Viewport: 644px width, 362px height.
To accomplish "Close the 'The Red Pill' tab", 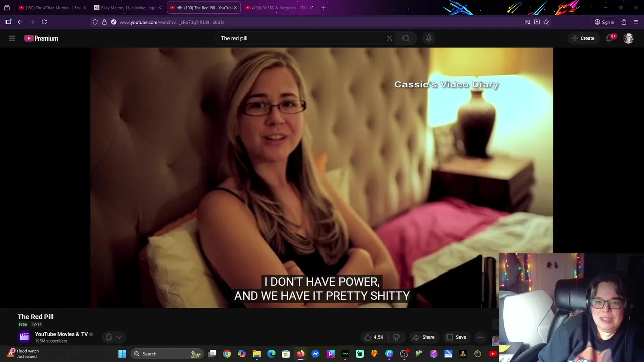I will pos(235,8).
